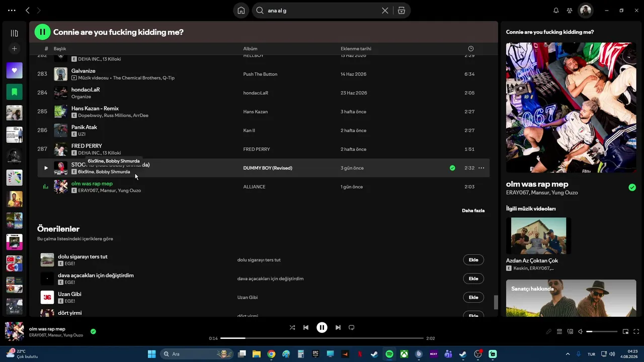Open more options for STOOPID row
644x362 pixels.
(x=481, y=168)
